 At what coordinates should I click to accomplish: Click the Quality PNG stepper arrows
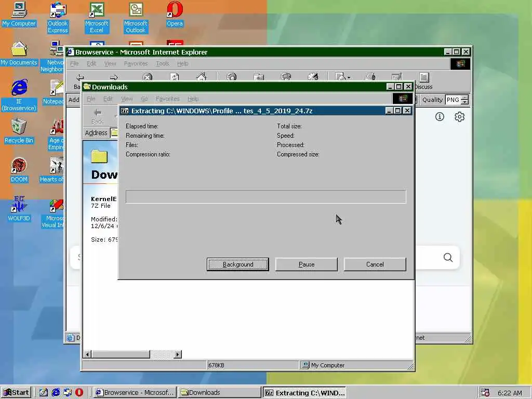pyautogui.click(x=465, y=100)
